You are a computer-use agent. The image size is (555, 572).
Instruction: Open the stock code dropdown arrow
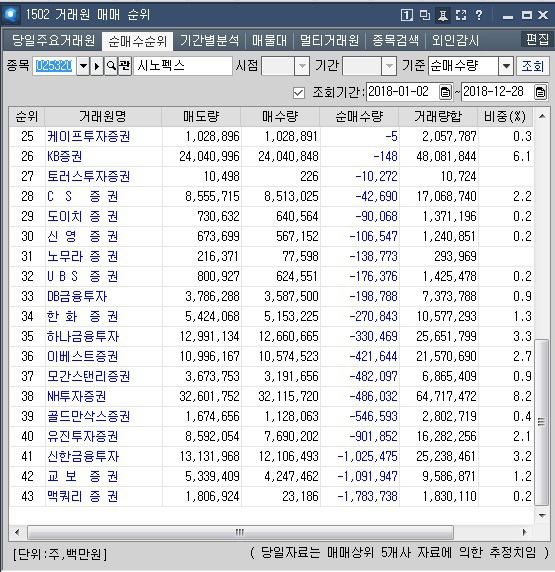83,66
